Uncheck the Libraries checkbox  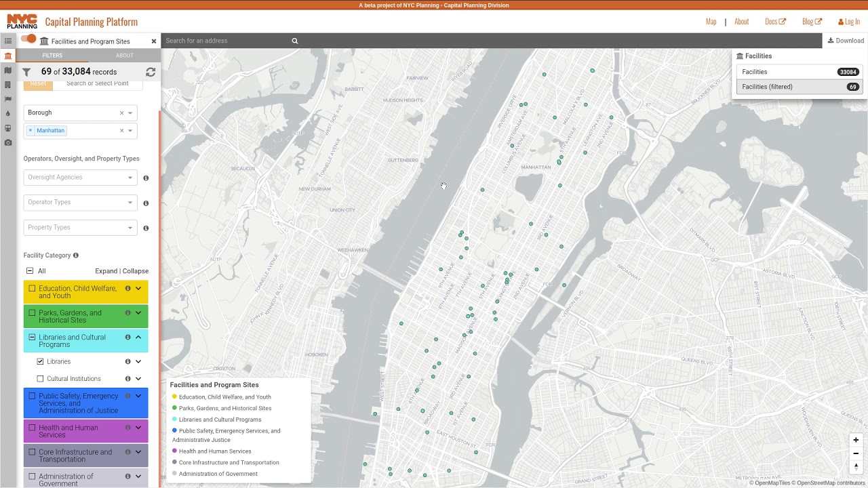40,362
